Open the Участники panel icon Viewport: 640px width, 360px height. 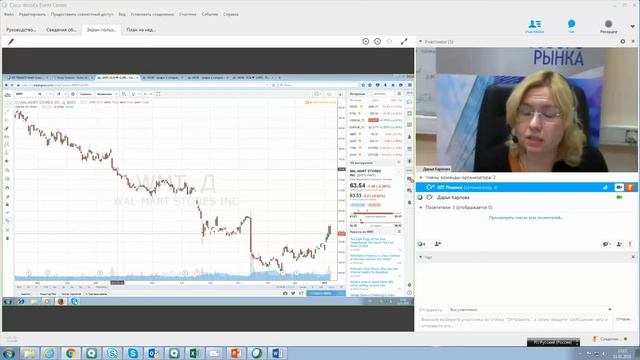coord(535,26)
